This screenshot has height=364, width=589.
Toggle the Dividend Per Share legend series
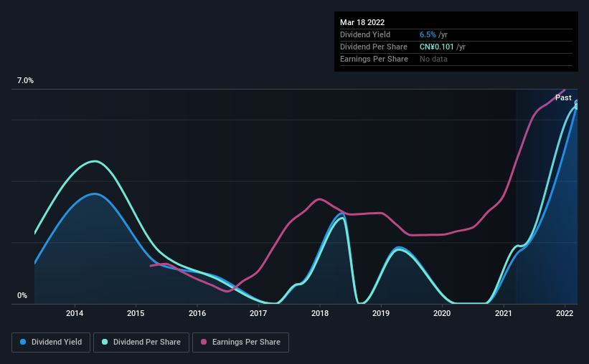pyautogui.click(x=141, y=343)
